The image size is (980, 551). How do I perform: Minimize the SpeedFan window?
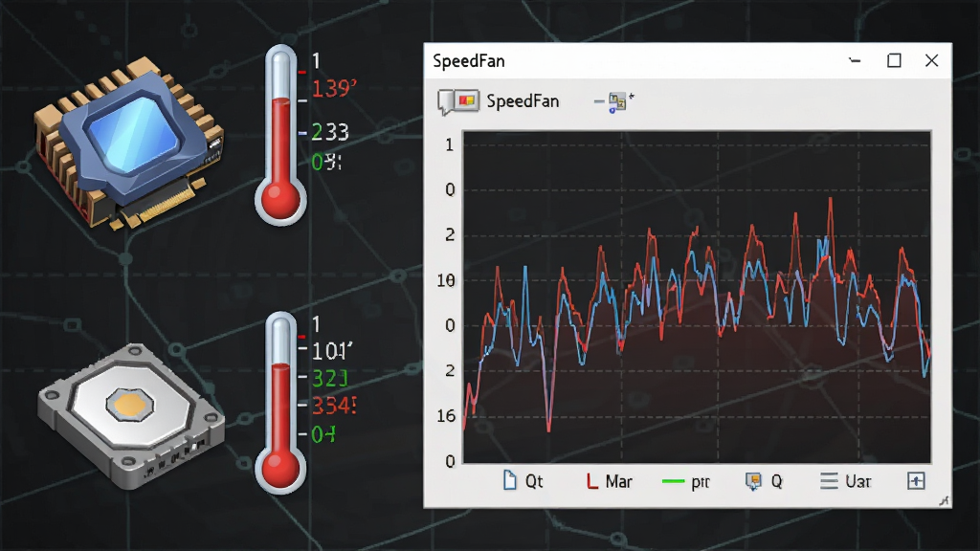coord(855,60)
